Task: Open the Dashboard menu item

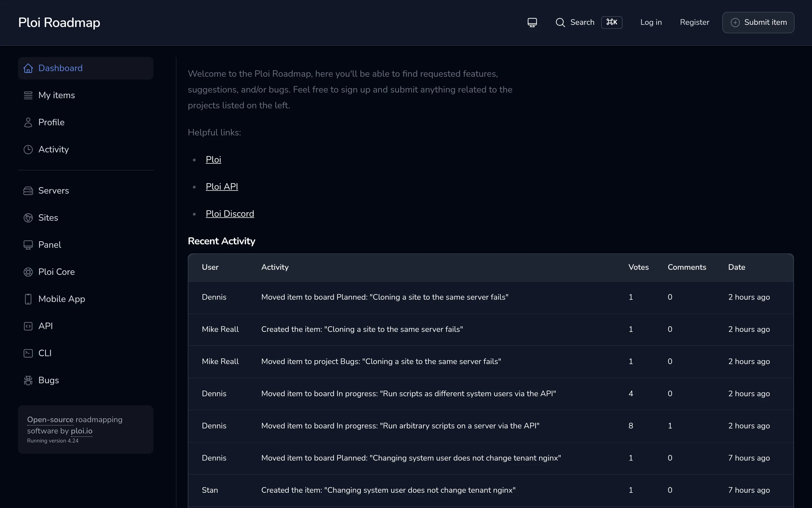Action: coord(85,68)
